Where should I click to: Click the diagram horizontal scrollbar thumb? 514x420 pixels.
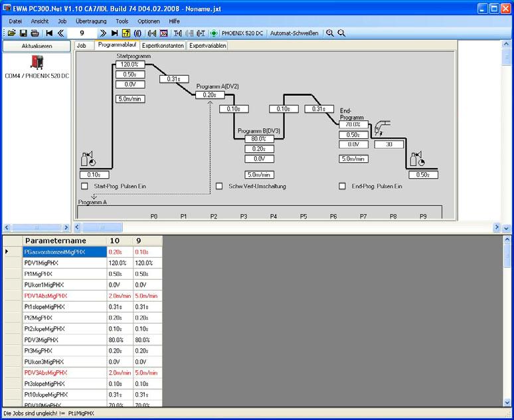coord(102,227)
